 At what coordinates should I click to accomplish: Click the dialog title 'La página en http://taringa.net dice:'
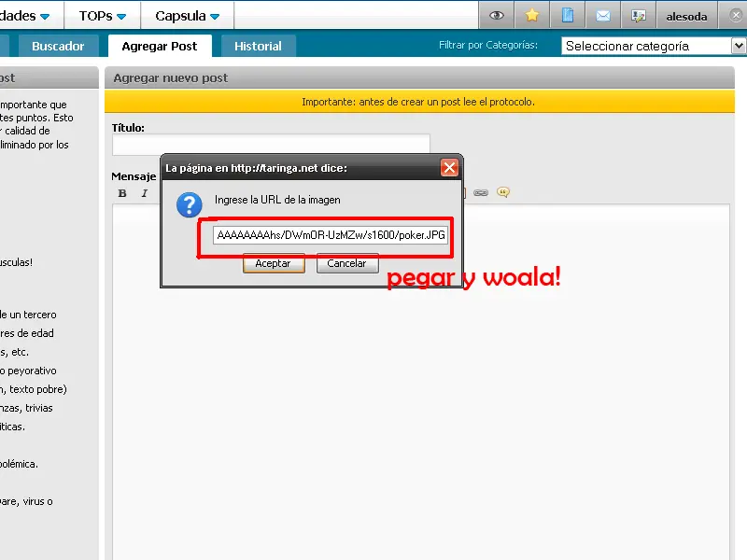tap(256, 168)
